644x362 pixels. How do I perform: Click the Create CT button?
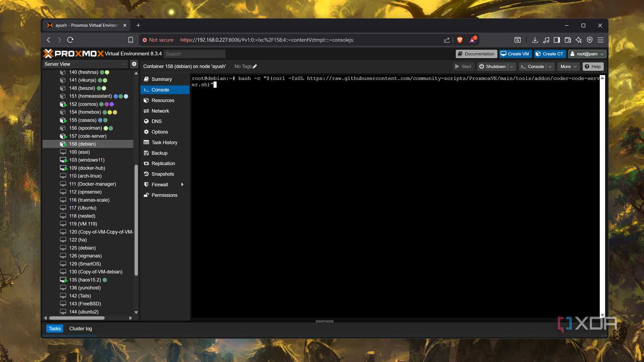click(x=550, y=54)
